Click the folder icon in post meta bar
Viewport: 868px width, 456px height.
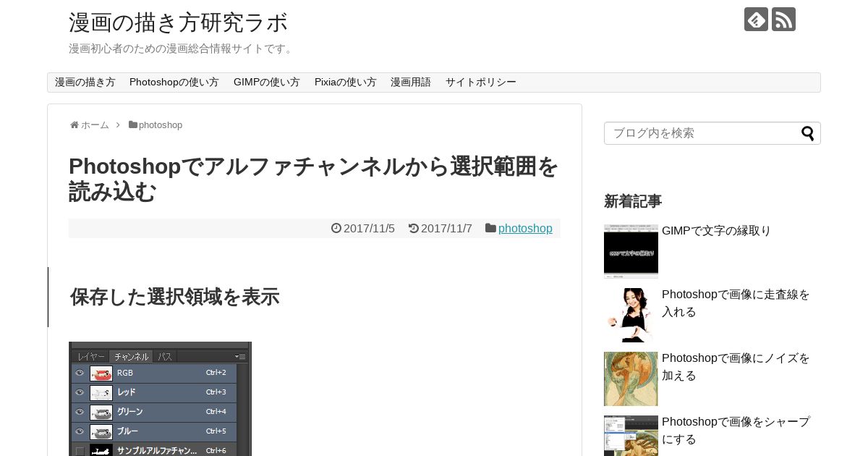click(490, 228)
